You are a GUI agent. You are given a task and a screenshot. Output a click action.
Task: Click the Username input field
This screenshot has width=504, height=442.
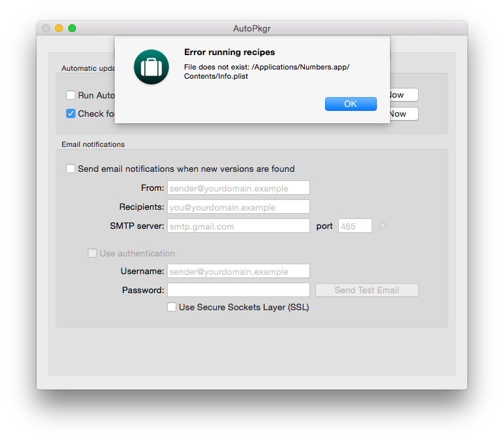238,271
